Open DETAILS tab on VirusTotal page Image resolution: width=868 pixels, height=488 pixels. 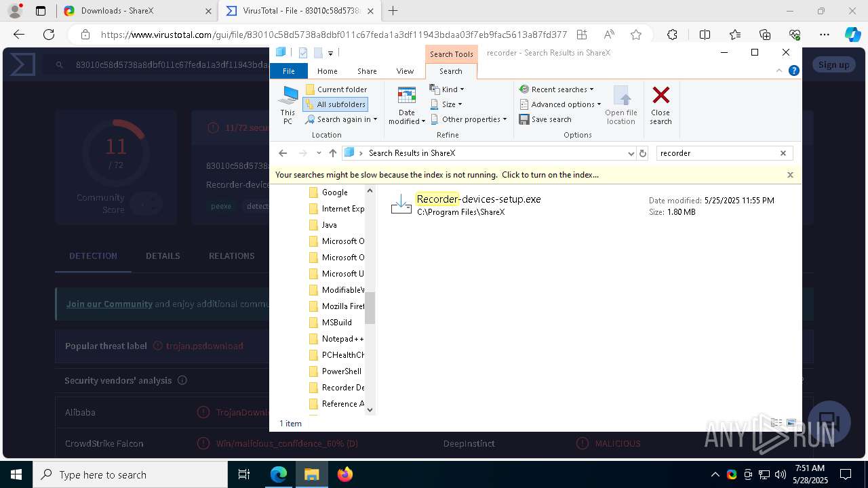[x=163, y=256]
